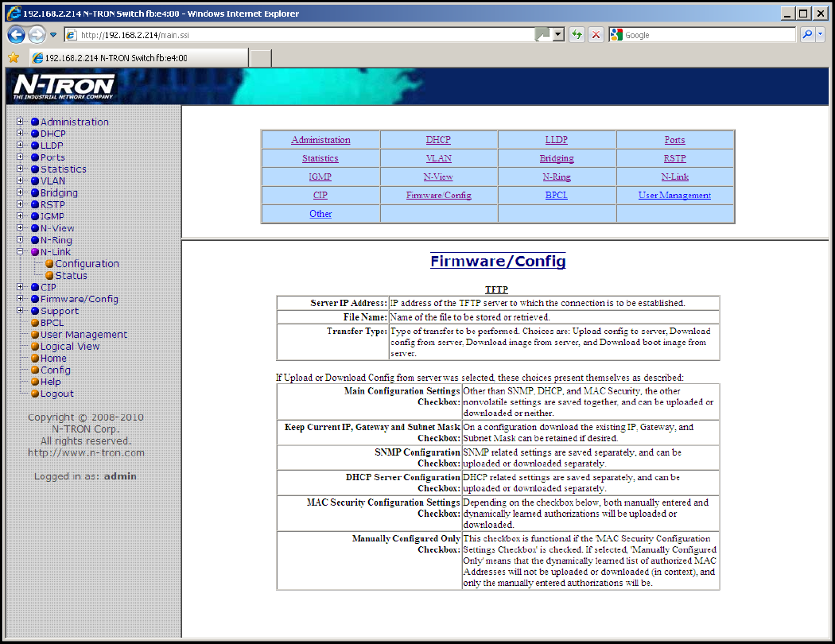
Task: Click the N-Ring blue bullet icon
Action: click(x=35, y=240)
